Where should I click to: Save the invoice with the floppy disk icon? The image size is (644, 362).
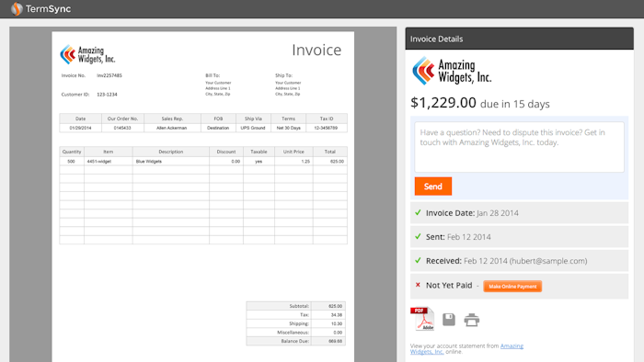pos(449,320)
